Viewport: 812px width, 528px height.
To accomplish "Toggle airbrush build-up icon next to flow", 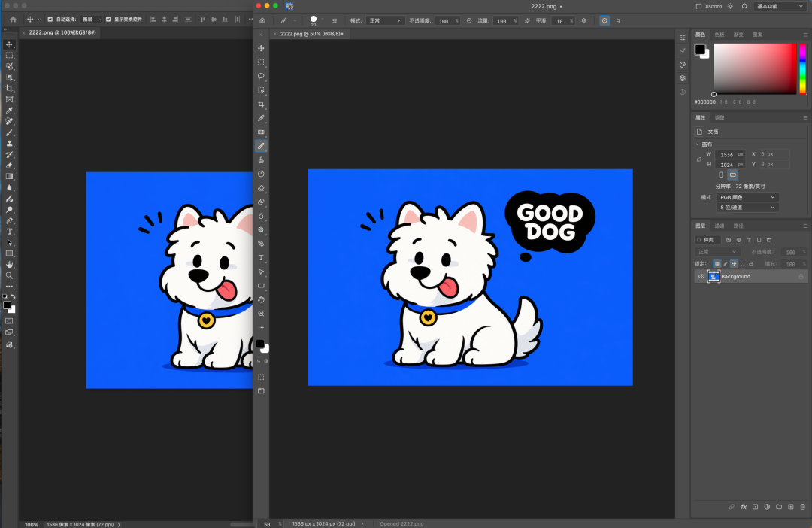I will [x=527, y=21].
